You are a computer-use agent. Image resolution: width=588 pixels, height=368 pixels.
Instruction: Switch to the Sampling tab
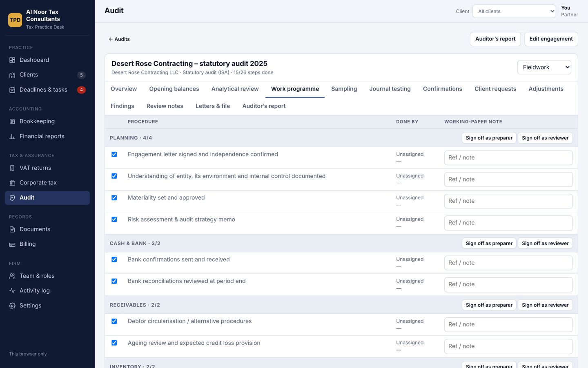click(344, 89)
